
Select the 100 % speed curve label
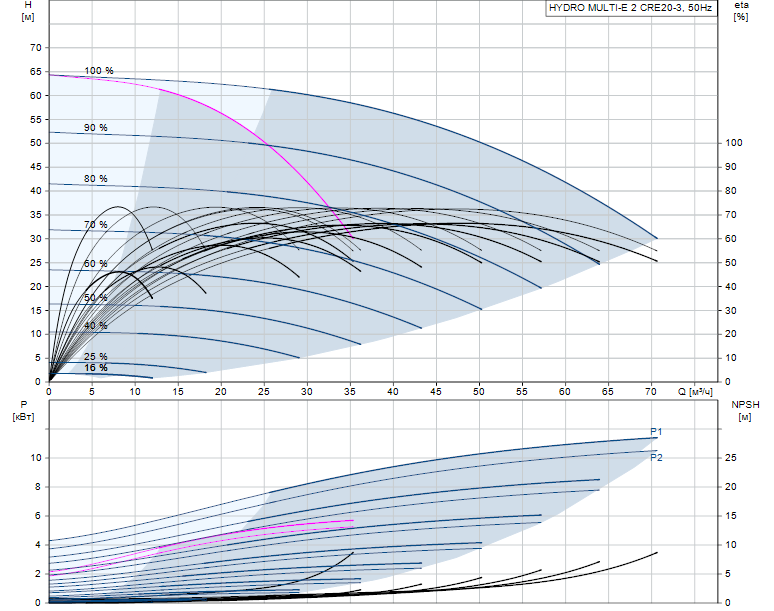click(99, 71)
